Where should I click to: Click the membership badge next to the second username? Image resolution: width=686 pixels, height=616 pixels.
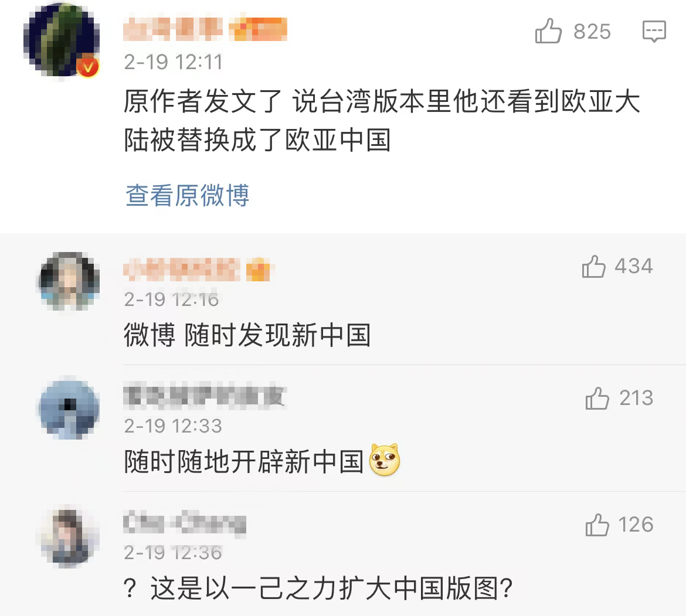pyautogui.click(x=259, y=269)
